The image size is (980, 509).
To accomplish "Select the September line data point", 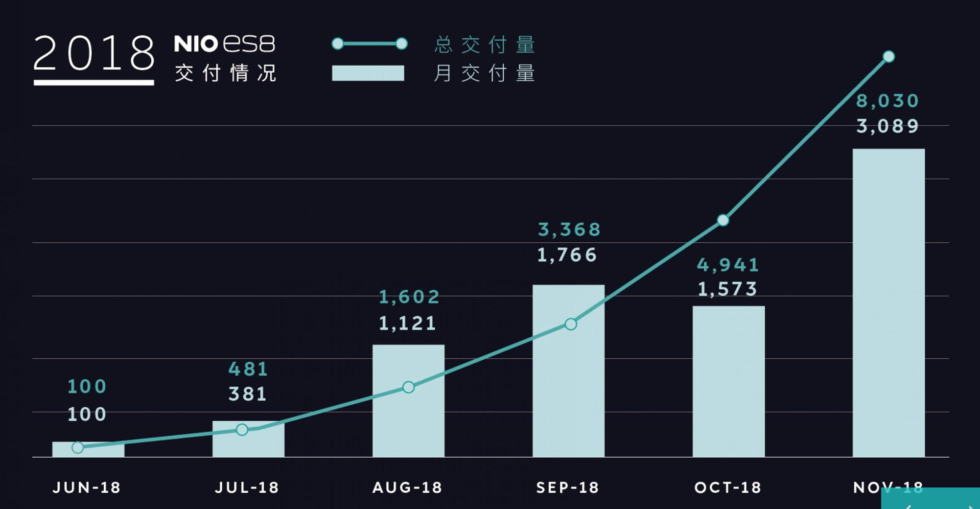I will [571, 324].
